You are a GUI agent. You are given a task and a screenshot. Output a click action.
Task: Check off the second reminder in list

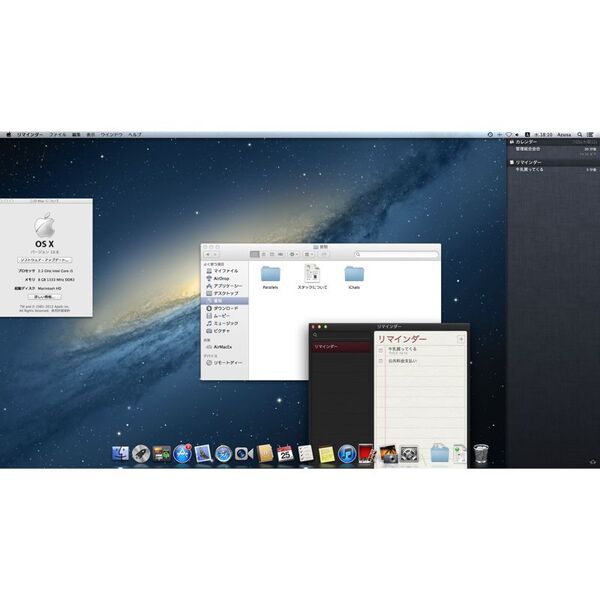click(x=380, y=361)
